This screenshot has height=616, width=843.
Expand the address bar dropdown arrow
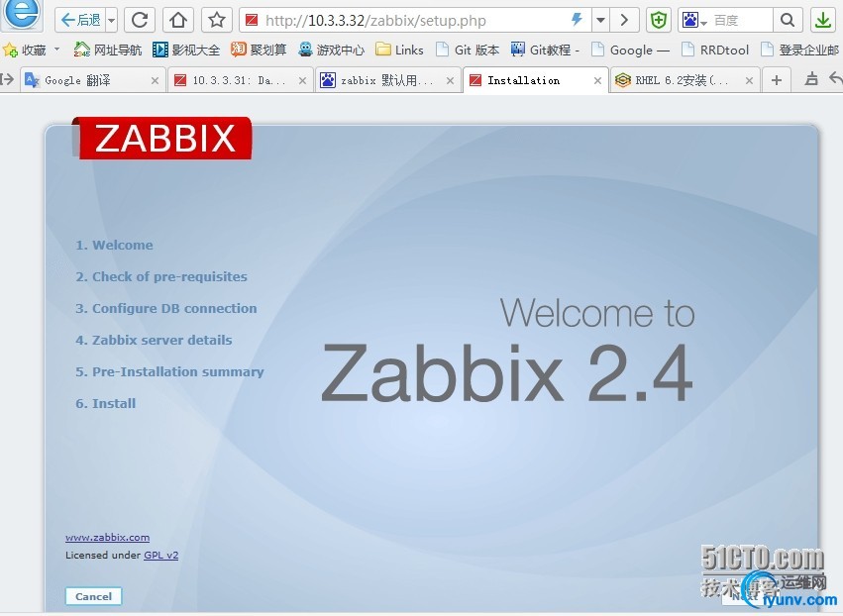(600, 21)
